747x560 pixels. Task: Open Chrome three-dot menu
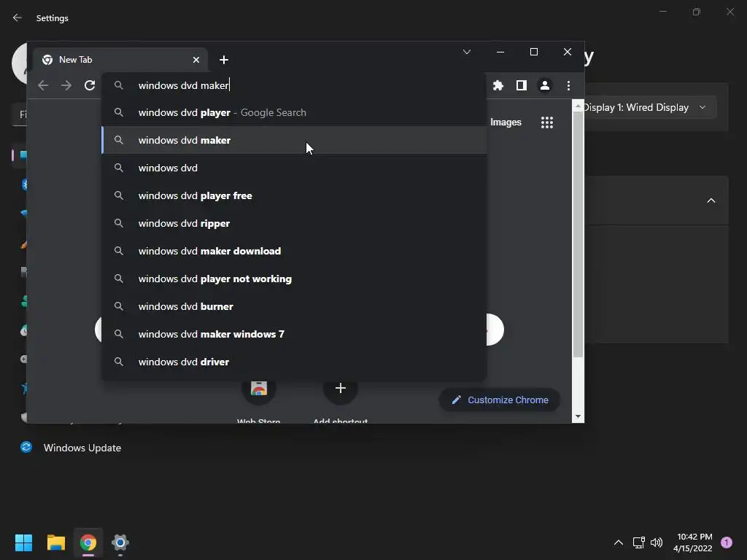click(568, 85)
